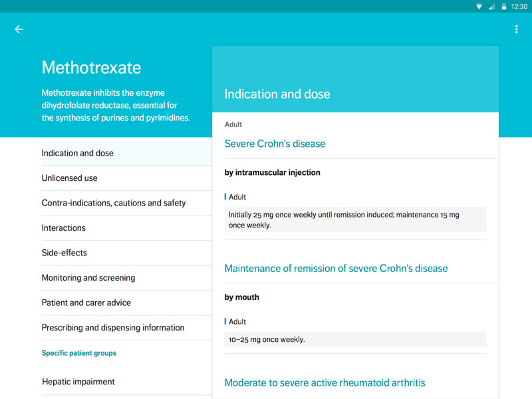The width and height of the screenshot is (532, 399).
Task: Tap the Wi-Fi status icon
Action: pos(479,7)
